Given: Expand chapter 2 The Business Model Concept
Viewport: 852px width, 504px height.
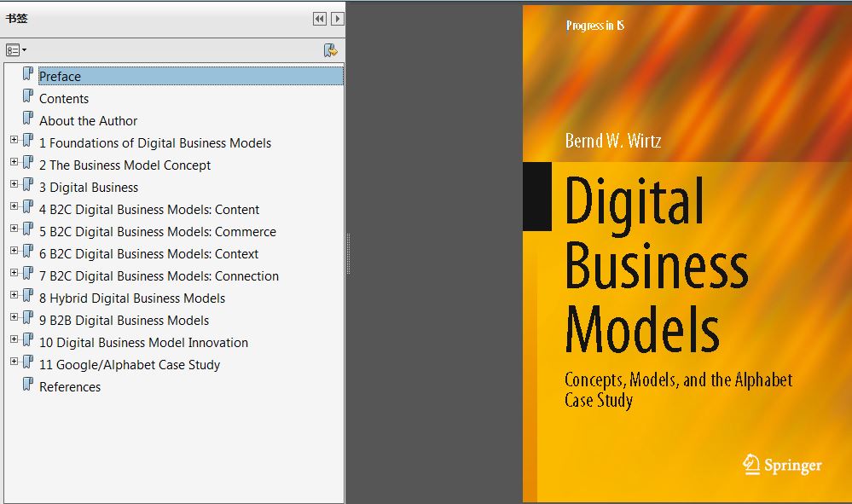Looking at the screenshot, I should [14, 162].
